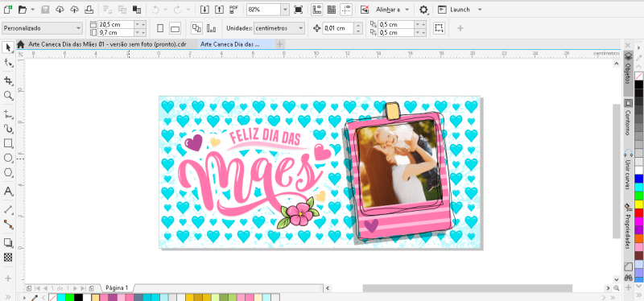Open the Contorno docker tab
The width and height of the screenshot is (644, 301).
click(x=628, y=118)
